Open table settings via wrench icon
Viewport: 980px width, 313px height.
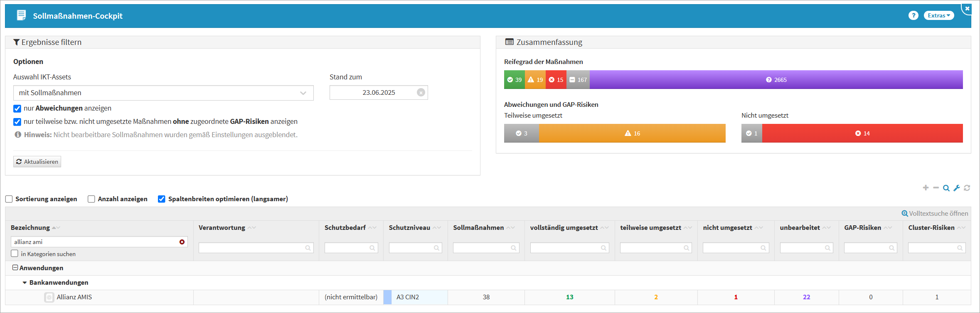tap(957, 188)
